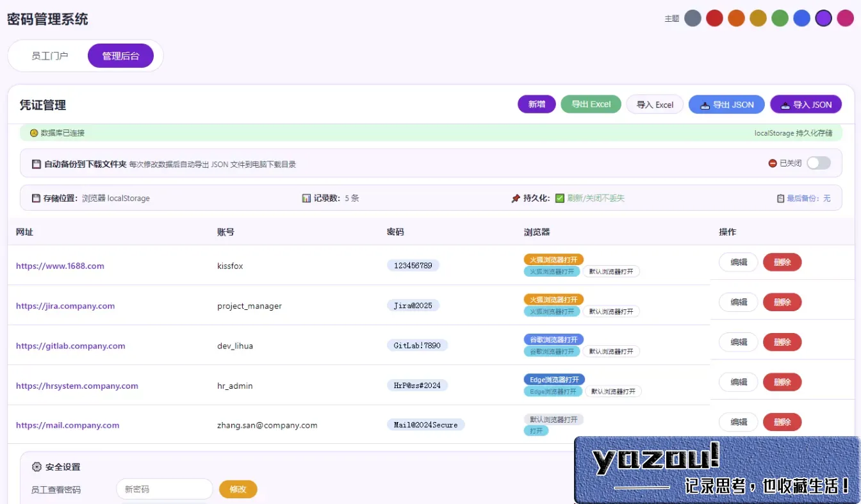The height and width of the screenshot is (504, 861).
Task: Apply the green theme color
Action: [x=780, y=18]
